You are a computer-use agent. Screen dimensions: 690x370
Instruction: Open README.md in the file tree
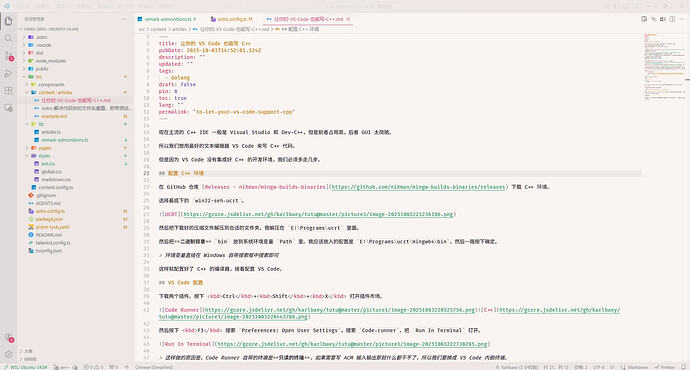[x=48, y=235]
